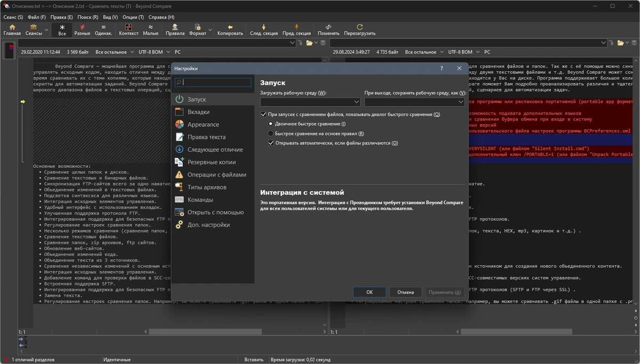Open Вид (V) menu
Image resolution: width=640 pixels, height=364 pixels.
coord(110,17)
